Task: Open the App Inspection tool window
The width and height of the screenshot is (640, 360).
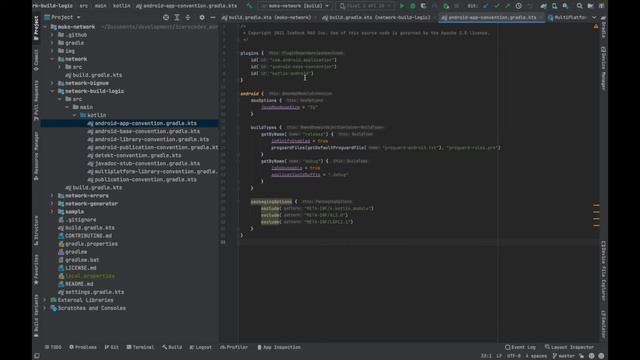Action: [279, 347]
